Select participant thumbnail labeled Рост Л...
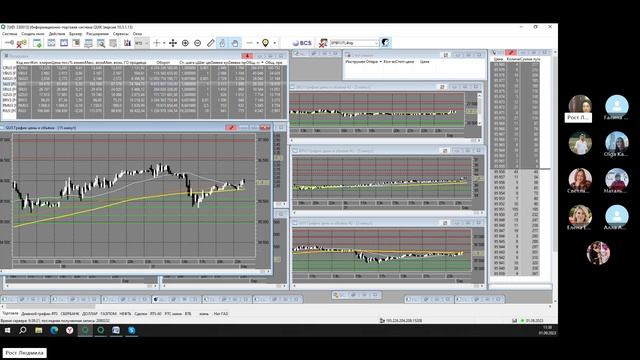This screenshot has height=360, width=640. click(x=580, y=107)
